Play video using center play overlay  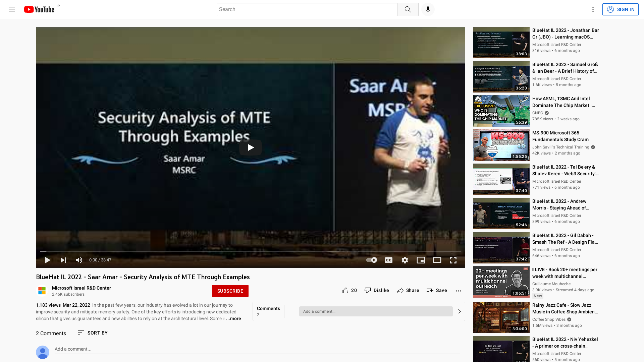point(251,147)
